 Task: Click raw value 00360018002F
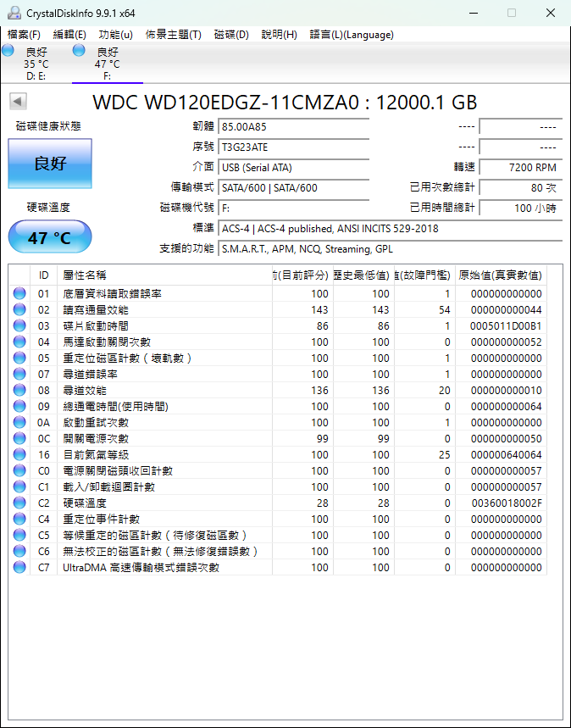507,503
